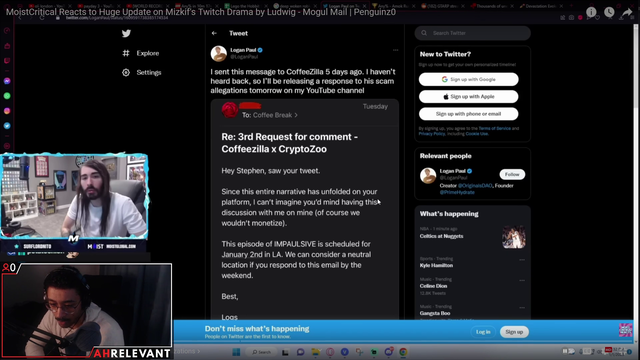Open the Cookie Use link
This screenshot has width=640, height=360.
click(x=476, y=133)
